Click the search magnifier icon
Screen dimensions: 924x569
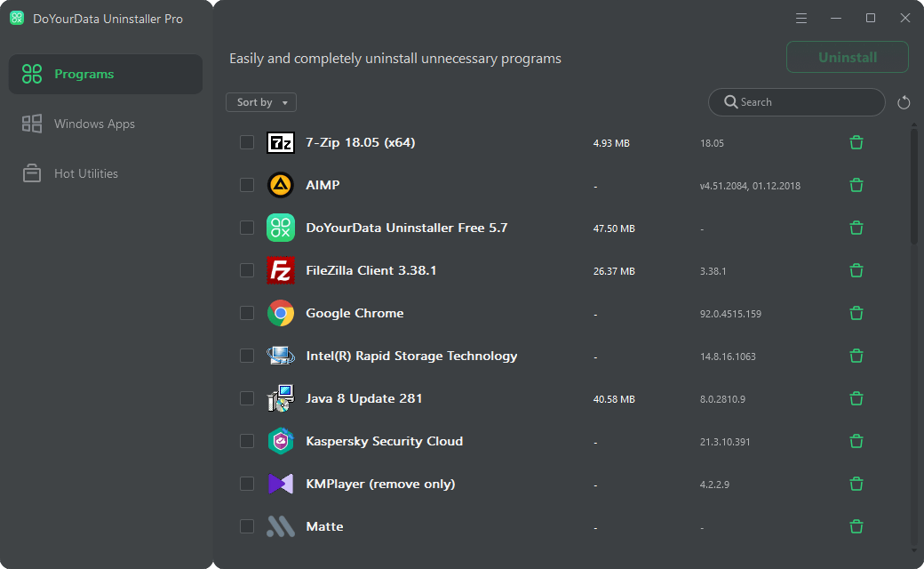[730, 102]
